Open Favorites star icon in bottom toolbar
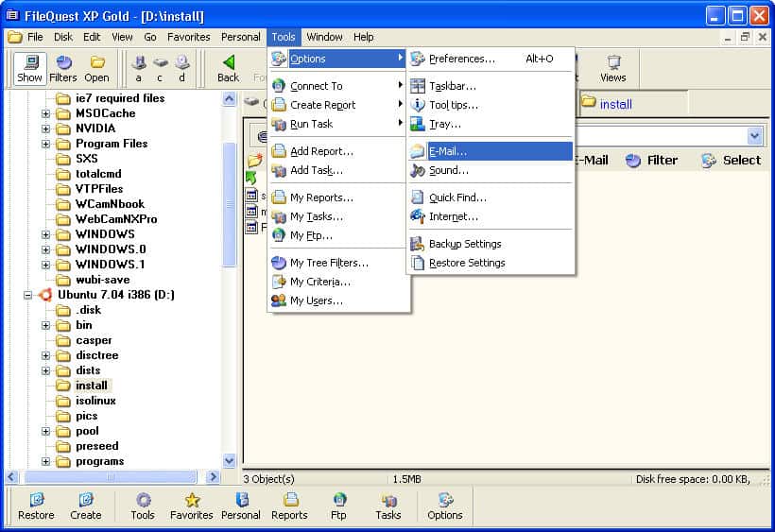 [x=192, y=506]
